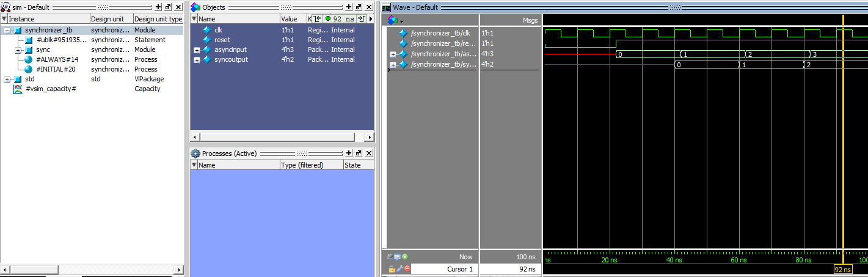Expand the syncoutput bus in the Wave window
Image resolution: width=868 pixels, height=277 pixels.
point(393,64)
